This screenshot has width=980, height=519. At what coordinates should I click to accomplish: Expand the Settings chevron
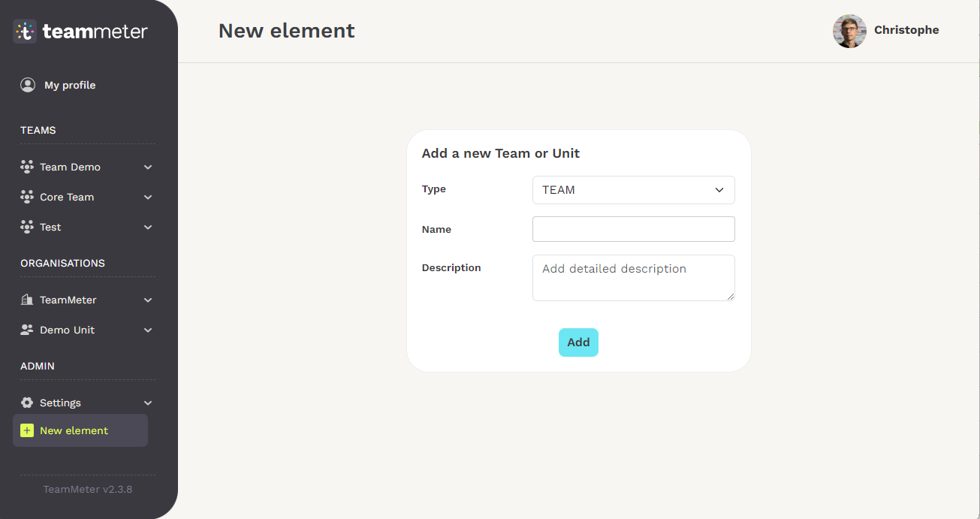(148, 403)
